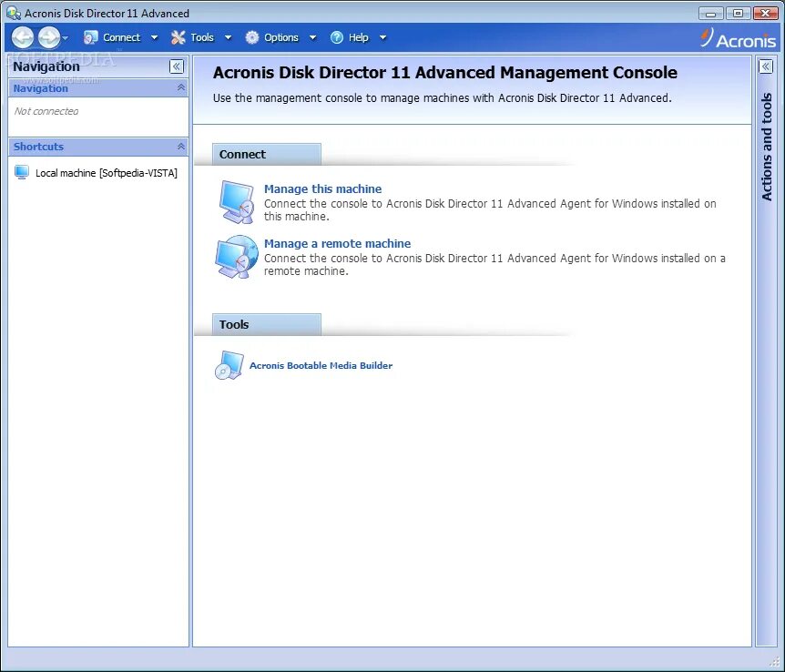Open the navigation history dropdown arrow

click(x=65, y=38)
